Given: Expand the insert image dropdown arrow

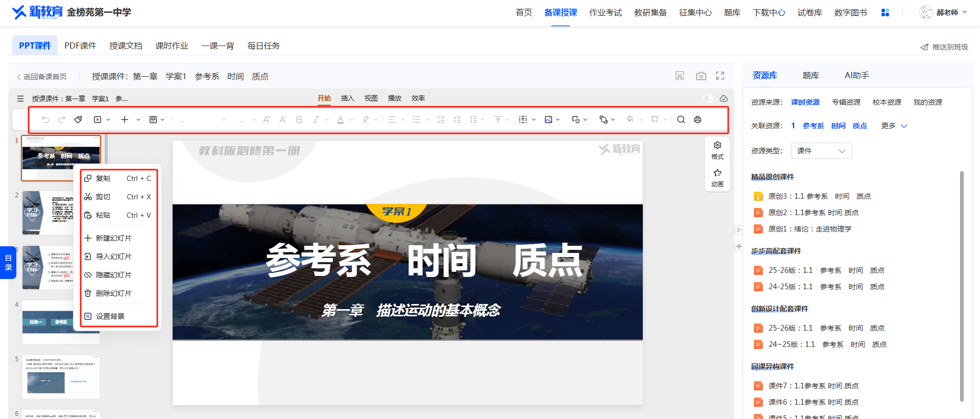Looking at the screenshot, I should tap(558, 120).
